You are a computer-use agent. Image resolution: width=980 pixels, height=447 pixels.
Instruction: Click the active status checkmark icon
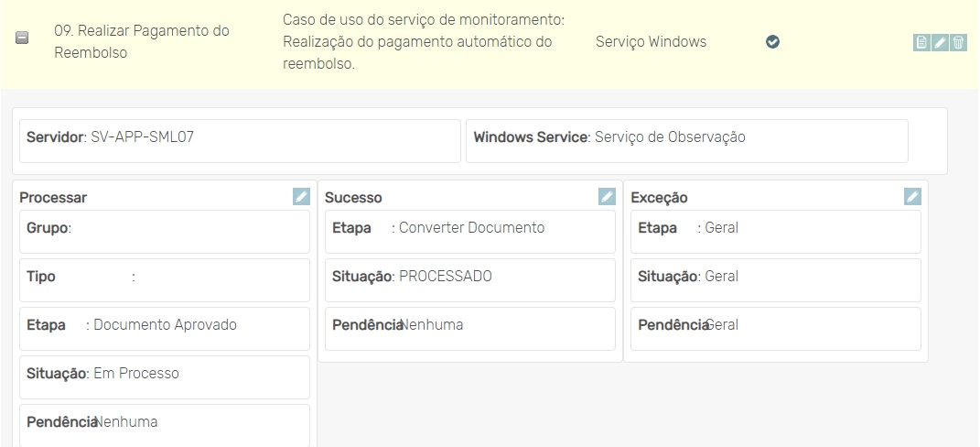(x=772, y=42)
